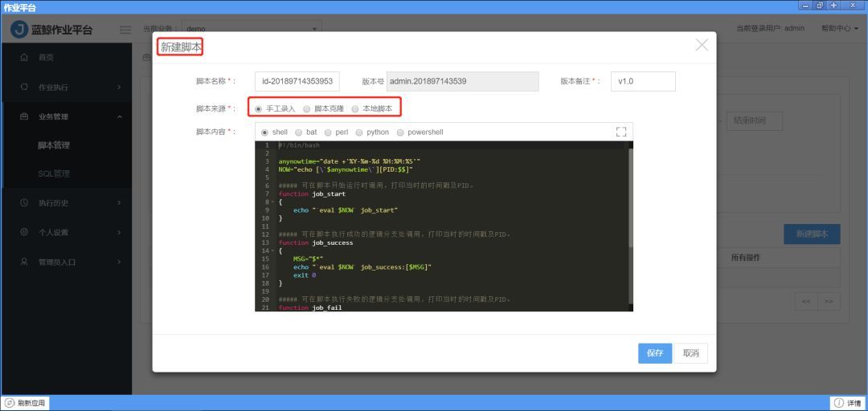Image resolution: width=868 pixels, height=411 pixels.
Task: Select 手工录入 as script source
Action: (x=259, y=109)
